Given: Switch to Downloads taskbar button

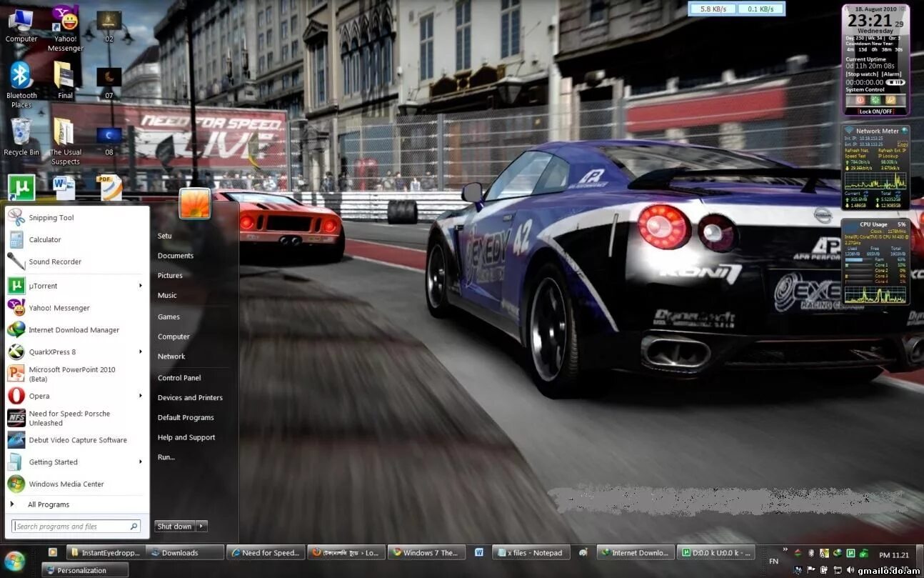Looking at the screenshot, I should [x=184, y=552].
